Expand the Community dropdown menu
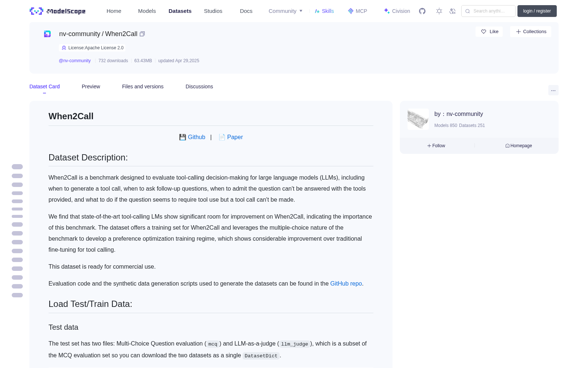This screenshot has width=588, height=368. (286, 11)
